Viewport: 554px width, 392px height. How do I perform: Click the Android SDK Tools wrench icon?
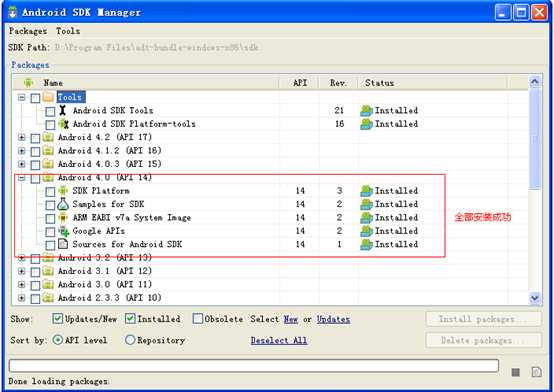click(63, 110)
